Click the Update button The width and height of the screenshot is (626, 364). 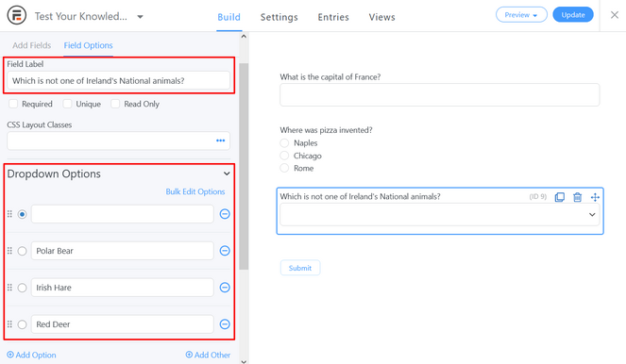click(x=573, y=15)
